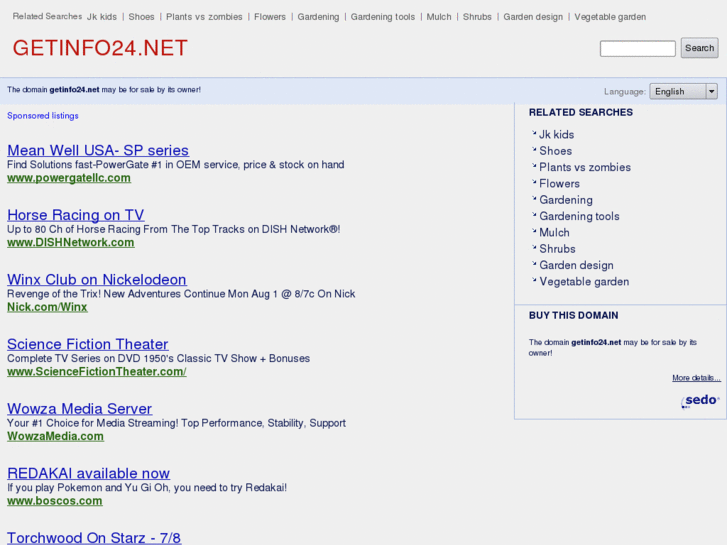Open Gardening tools in sidebar list
727x545 pixels.
[x=579, y=216]
